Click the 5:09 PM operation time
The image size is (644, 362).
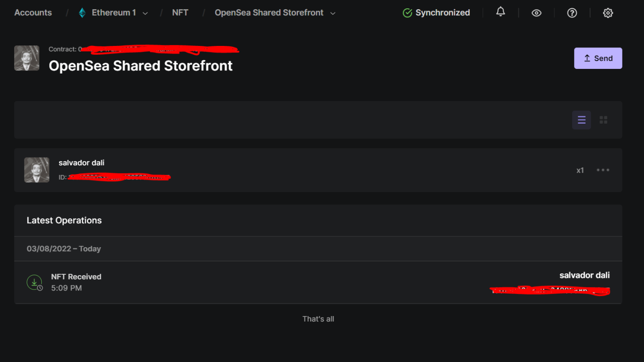(66, 288)
